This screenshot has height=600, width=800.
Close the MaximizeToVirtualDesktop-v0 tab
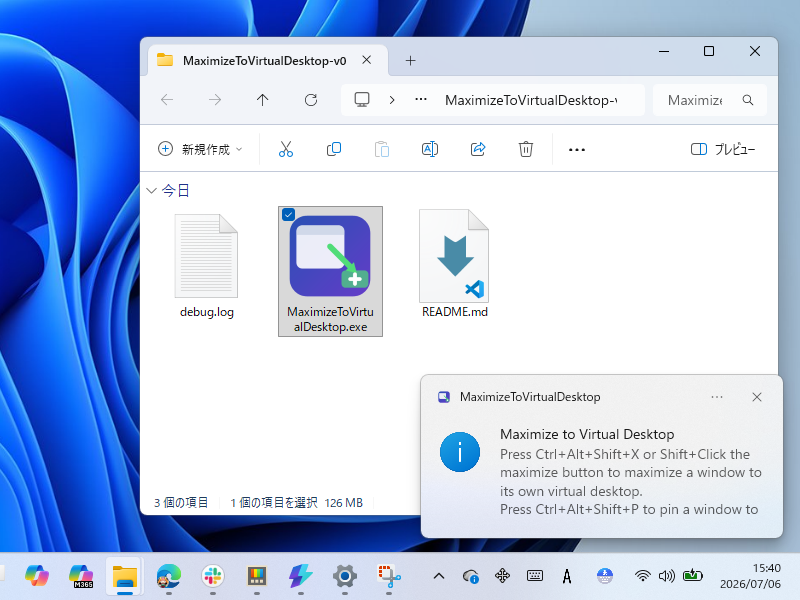(x=366, y=60)
